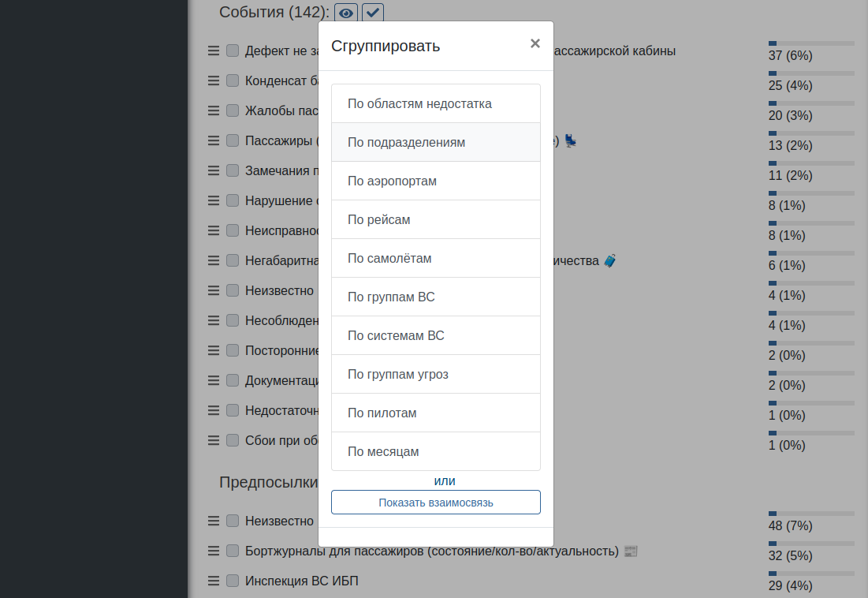
Task: Enable the checkbox on the Жалобы row
Action: [x=232, y=110]
